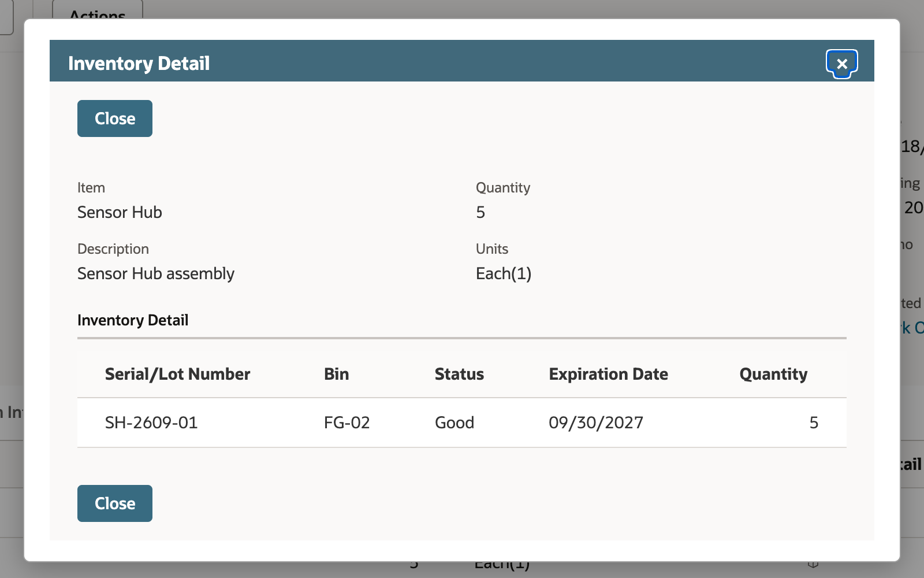
Task: Click expiration date 09/30/2027
Action: 596,423
